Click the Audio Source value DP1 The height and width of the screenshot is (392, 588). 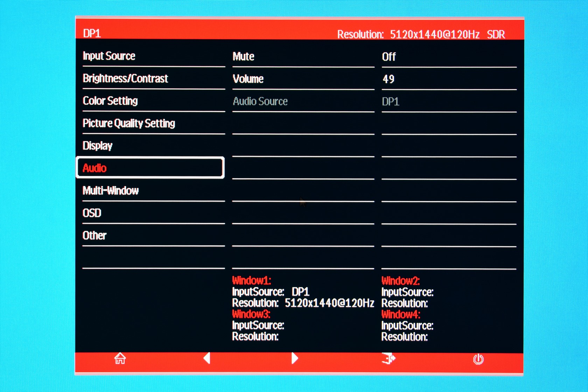(391, 101)
